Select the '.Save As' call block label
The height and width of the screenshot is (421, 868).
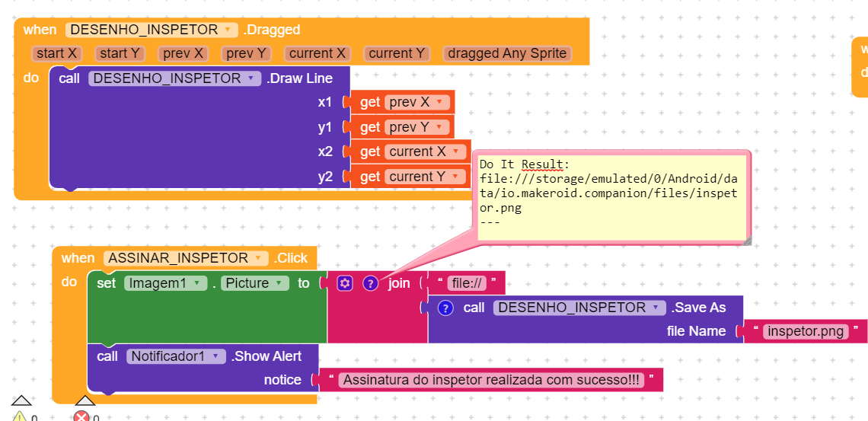tap(699, 308)
